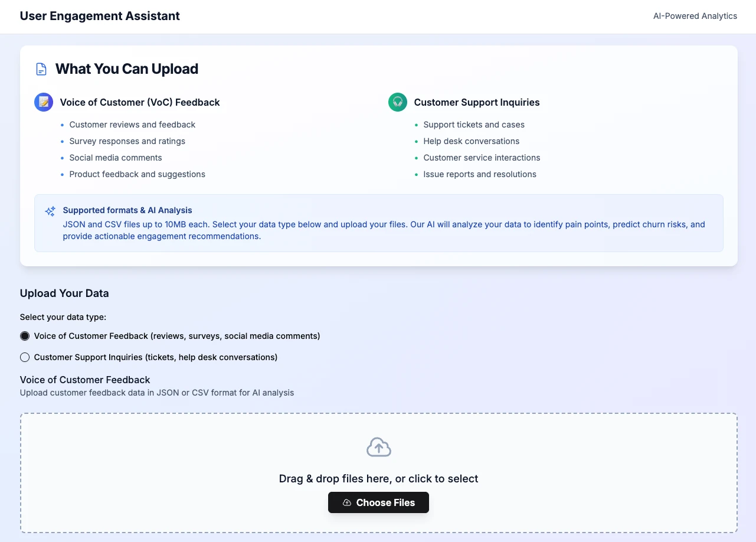Click the Survey responses and ratings item
The height and width of the screenshot is (542, 756).
pos(127,141)
